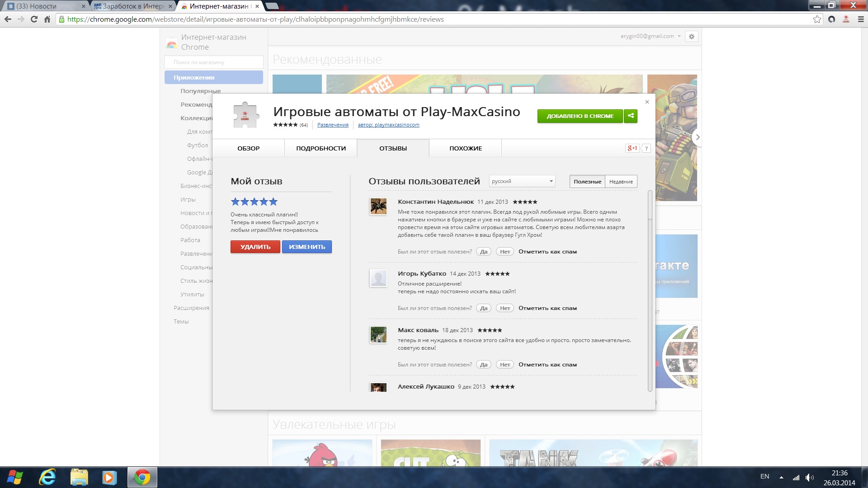Image resolution: width=868 pixels, height=488 pixels.
Task: Vote Нет on Макс коваль's review
Action: (x=505, y=365)
